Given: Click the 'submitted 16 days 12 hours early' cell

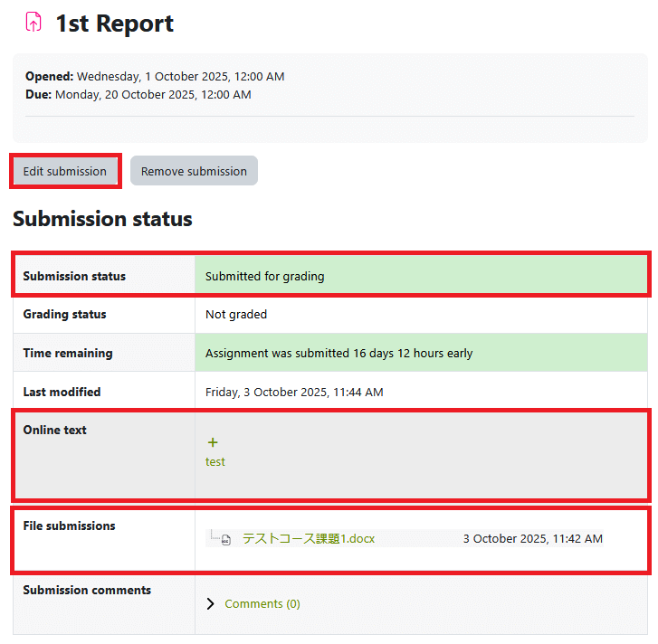Looking at the screenshot, I should point(339,353).
